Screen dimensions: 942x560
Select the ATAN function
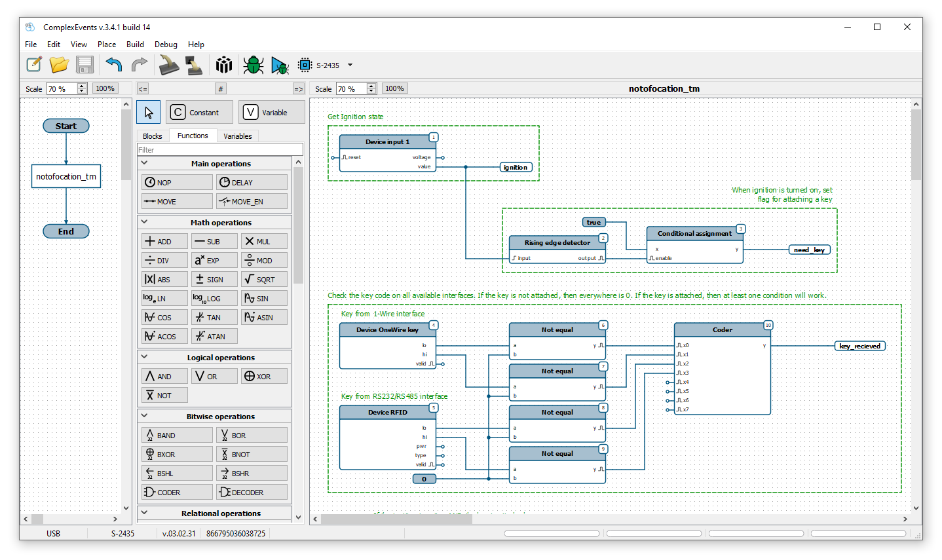click(214, 336)
